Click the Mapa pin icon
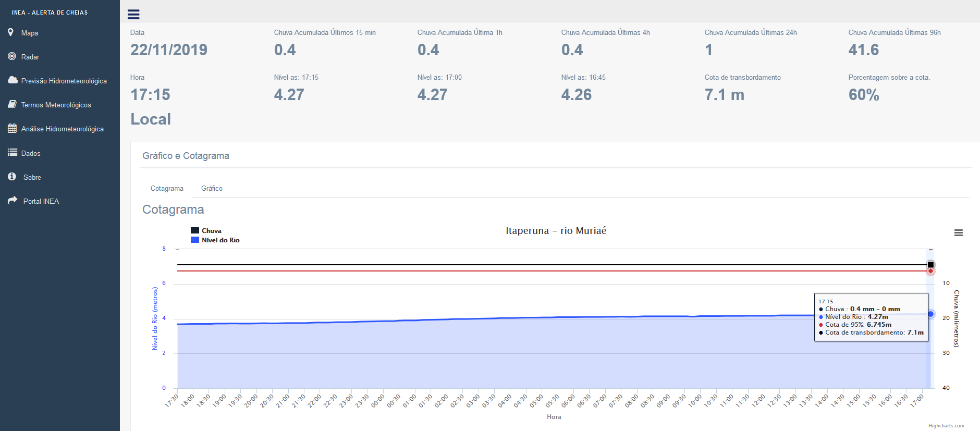This screenshot has height=431, width=980. 11,32
